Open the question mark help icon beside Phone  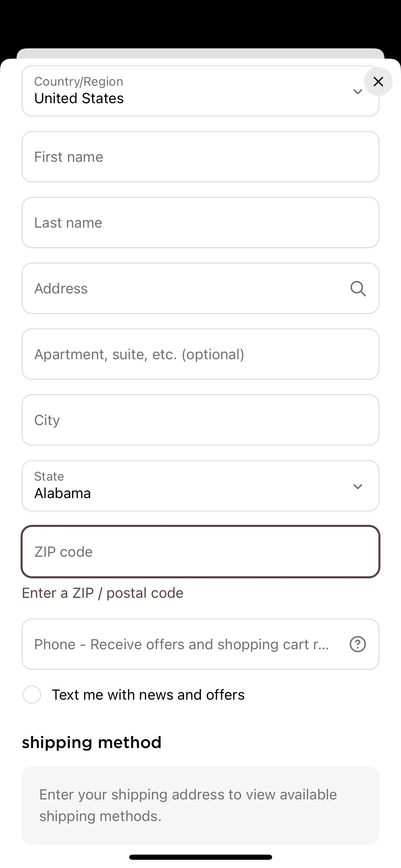point(358,644)
